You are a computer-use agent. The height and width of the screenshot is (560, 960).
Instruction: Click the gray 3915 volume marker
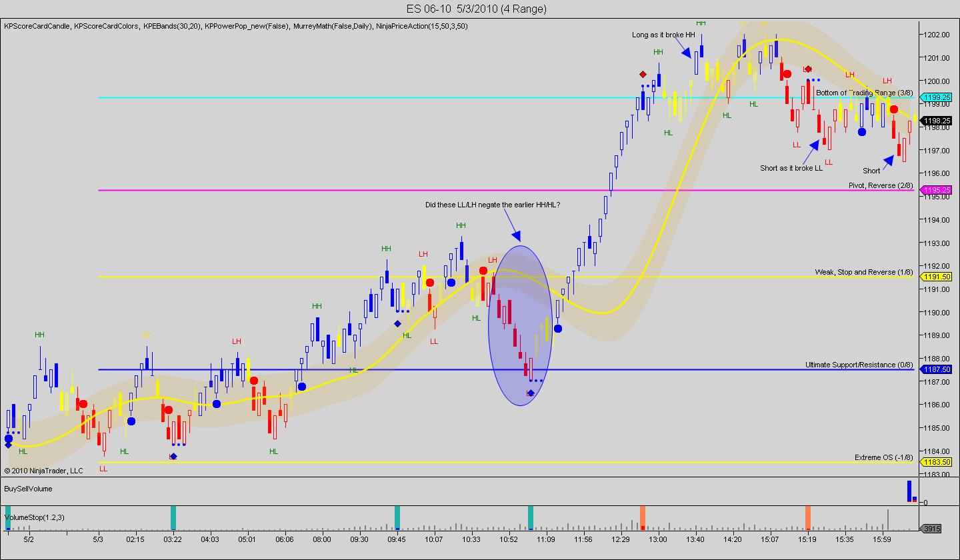tap(931, 529)
